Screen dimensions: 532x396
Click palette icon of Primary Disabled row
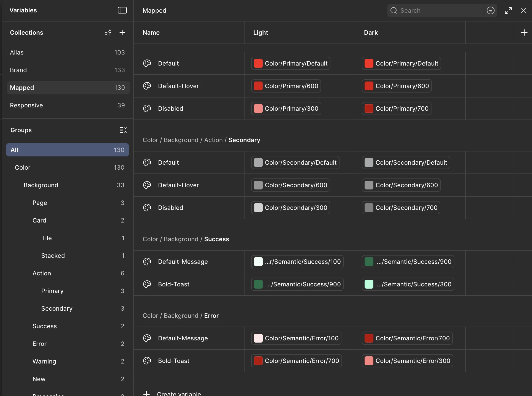click(147, 109)
